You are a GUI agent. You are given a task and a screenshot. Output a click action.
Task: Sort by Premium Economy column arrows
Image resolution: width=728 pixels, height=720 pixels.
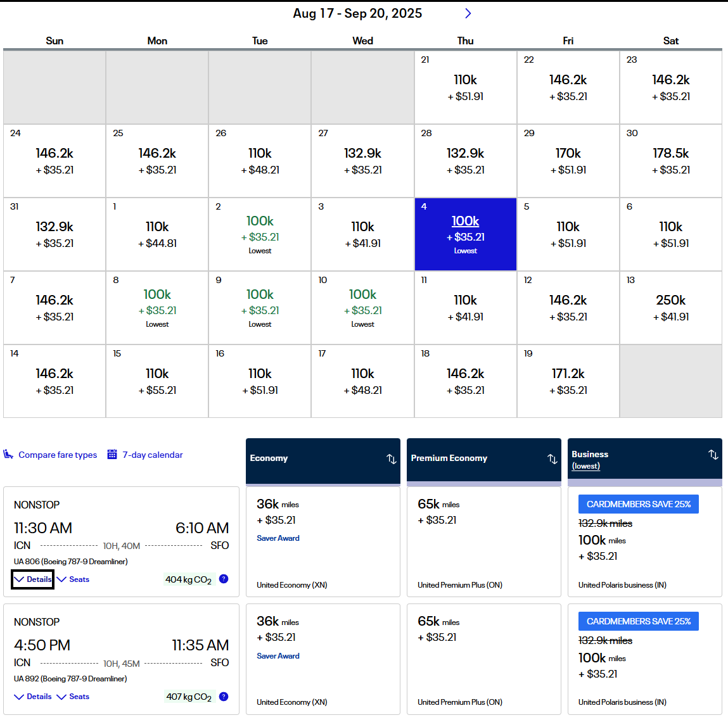click(552, 459)
